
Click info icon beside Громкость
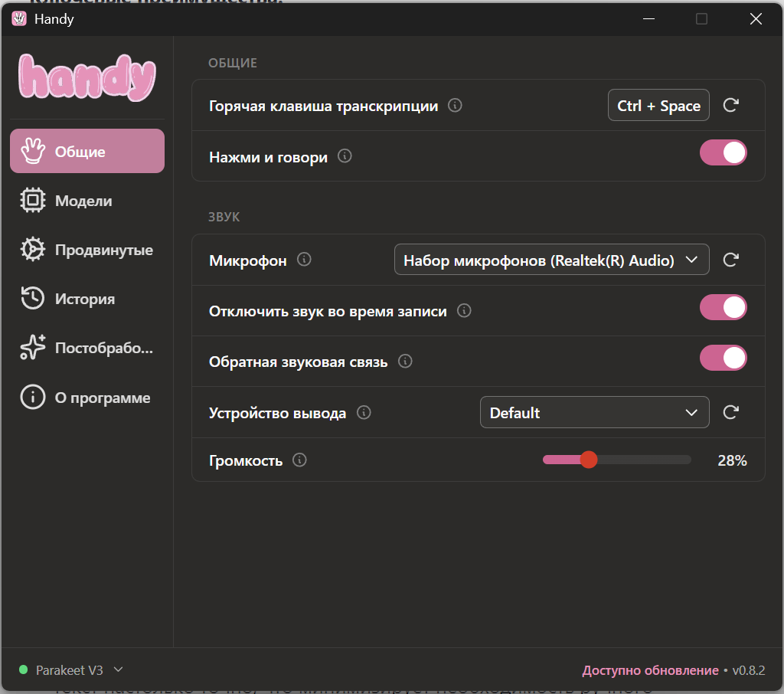[x=299, y=460]
